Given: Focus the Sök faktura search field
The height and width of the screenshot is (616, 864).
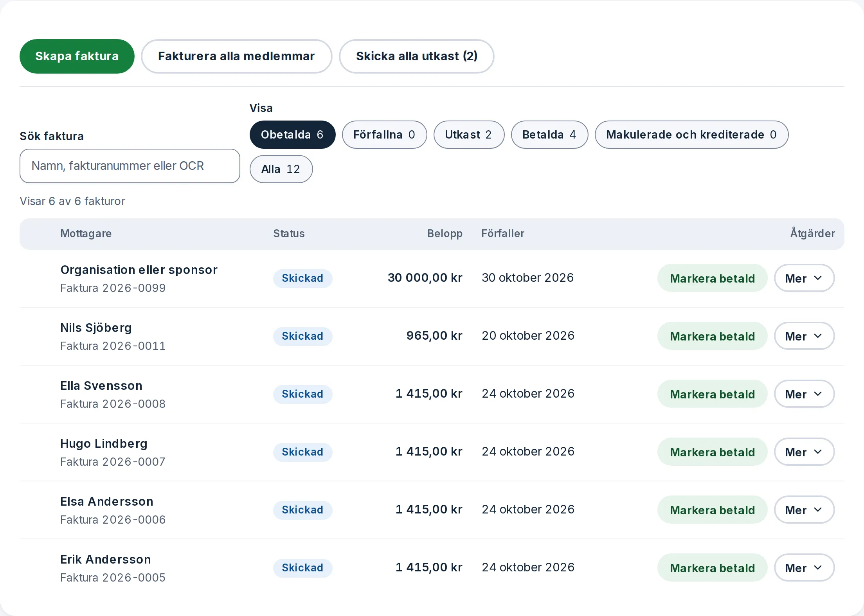Looking at the screenshot, I should tap(130, 166).
